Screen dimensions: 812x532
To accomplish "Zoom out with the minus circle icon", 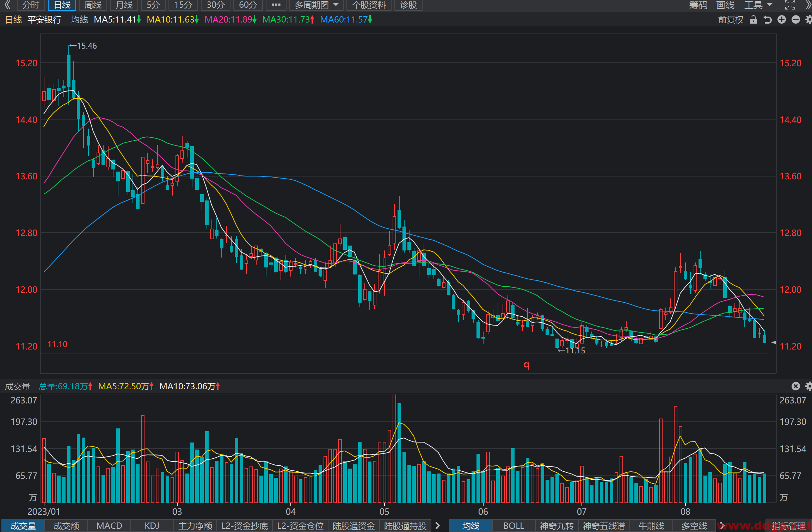I will click(x=796, y=20).
